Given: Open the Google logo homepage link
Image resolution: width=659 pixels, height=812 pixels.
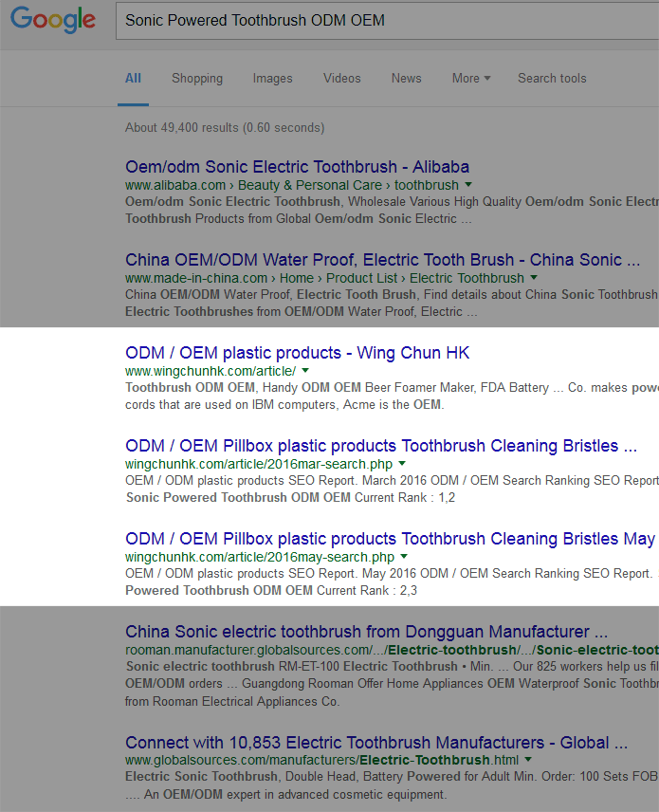Looking at the screenshot, I should click(x=53, y=20).
